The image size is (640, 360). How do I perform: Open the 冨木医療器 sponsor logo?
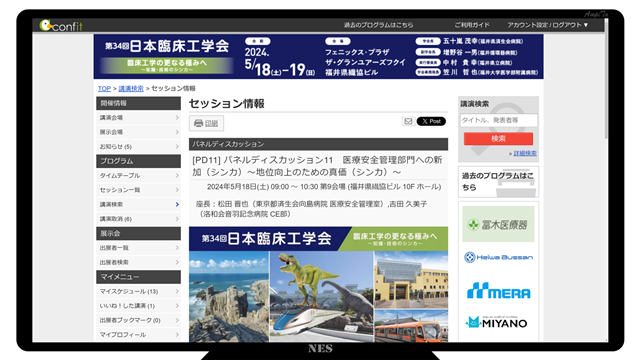(498, 224)
